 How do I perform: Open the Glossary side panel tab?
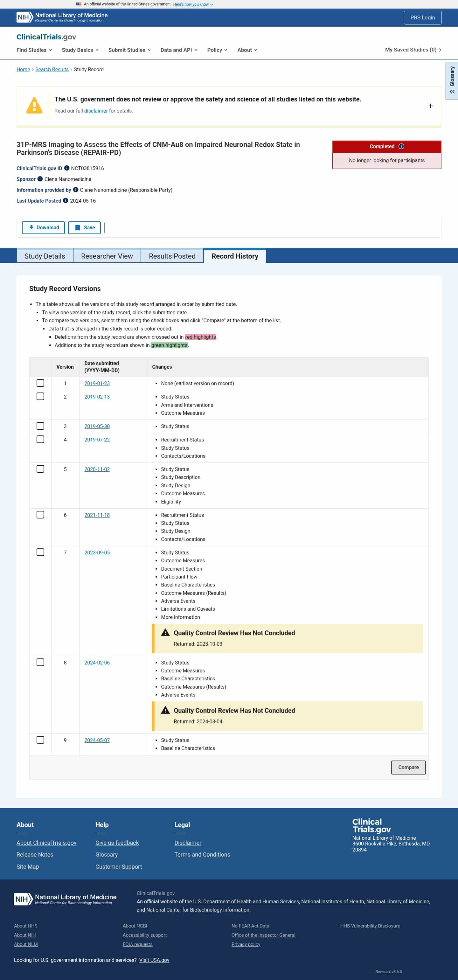[452, 81]
